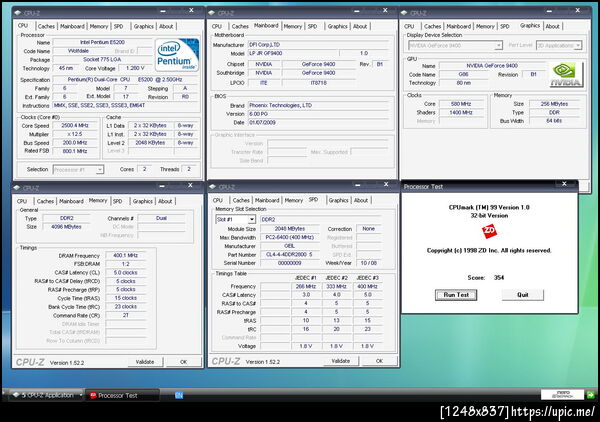Click the Score 354 value
600x422 pixels.
pyautogui.click(x=499, y=278)
